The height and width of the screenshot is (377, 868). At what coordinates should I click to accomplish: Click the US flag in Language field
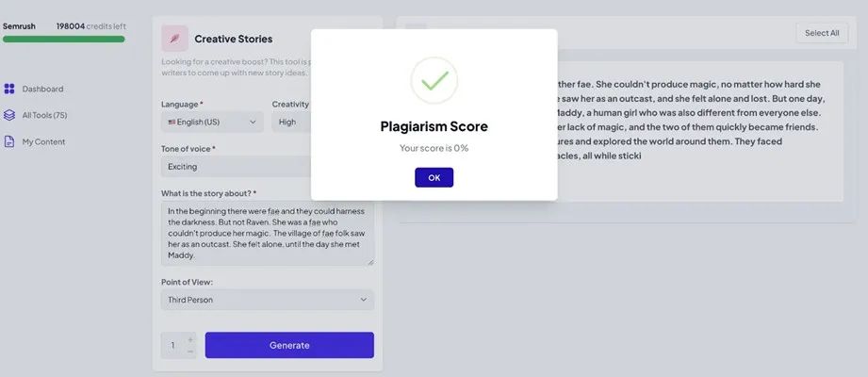click(172, 122)
